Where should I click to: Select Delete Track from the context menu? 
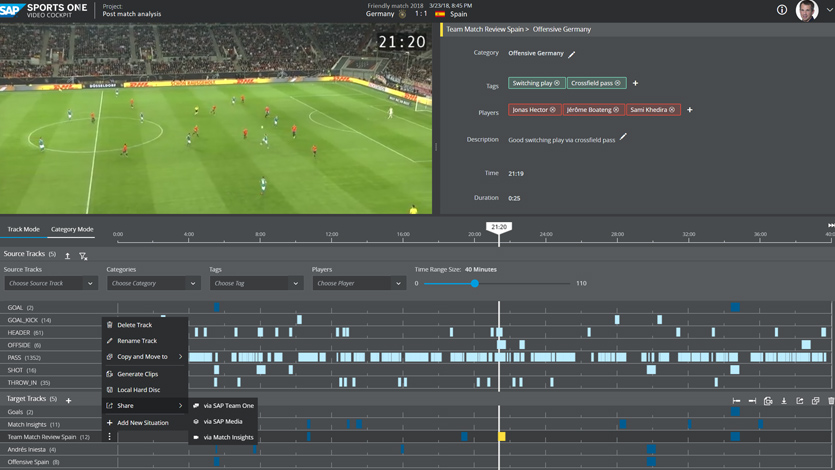134,325
